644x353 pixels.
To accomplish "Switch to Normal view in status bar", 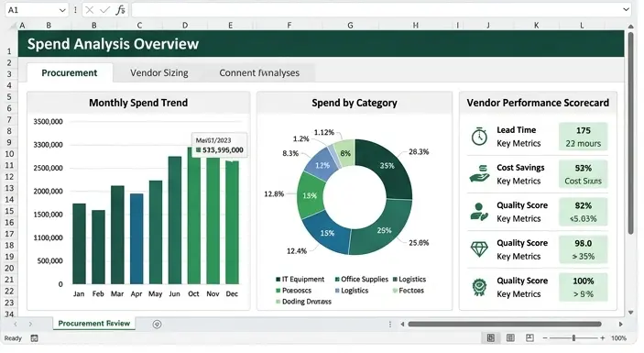I will [x=490, y=337].
